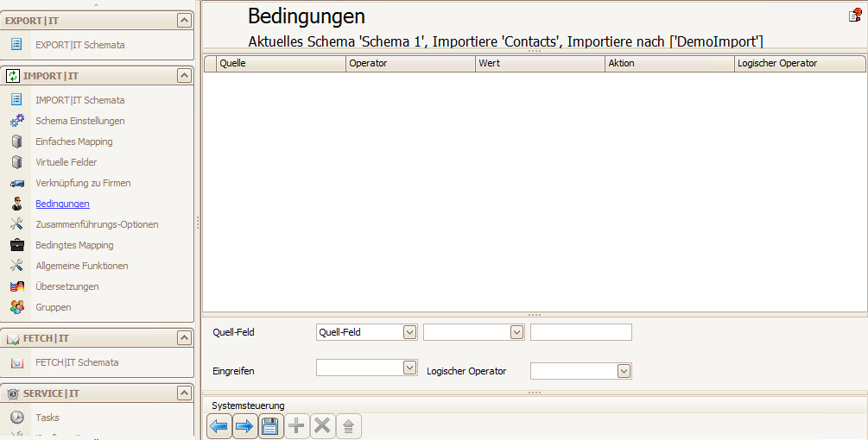Open Schema Einstellungen
The image size is (868, 440).
click(x=79, y=121)
